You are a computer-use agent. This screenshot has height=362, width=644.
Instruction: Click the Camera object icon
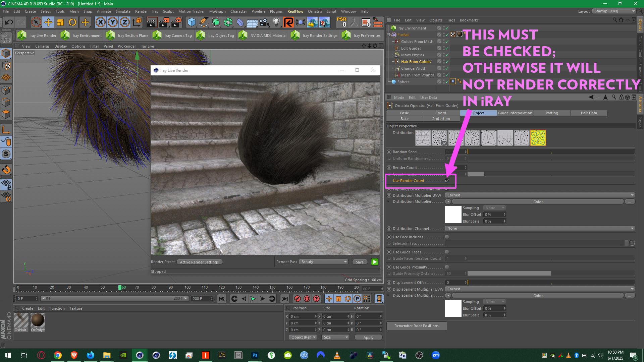click(264, 22)
